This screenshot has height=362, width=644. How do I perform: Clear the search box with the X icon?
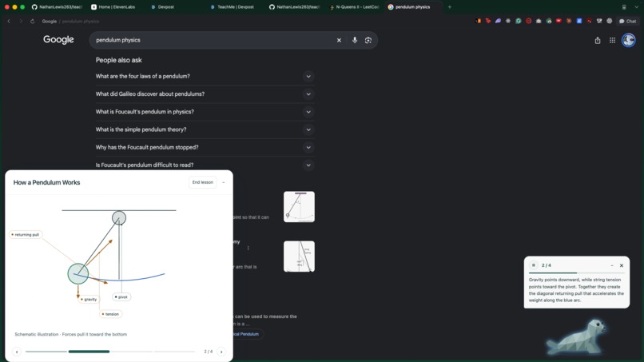(339, 40)
